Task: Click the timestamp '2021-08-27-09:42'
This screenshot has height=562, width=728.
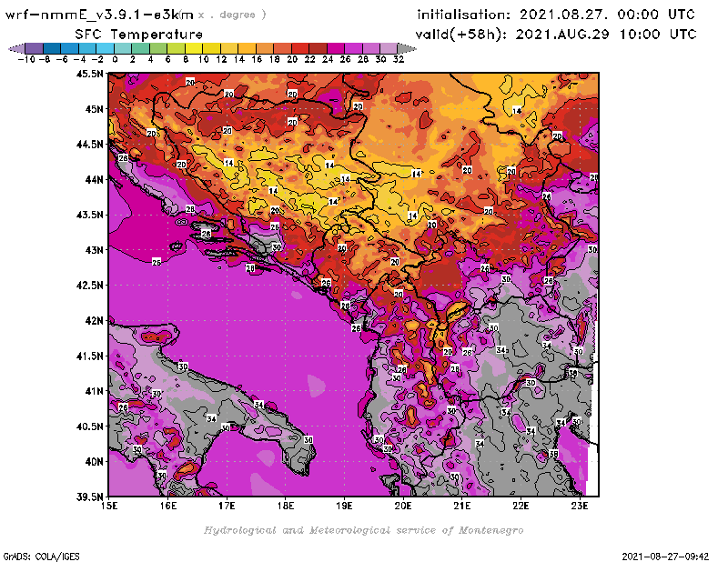Action: pos(665,557)
